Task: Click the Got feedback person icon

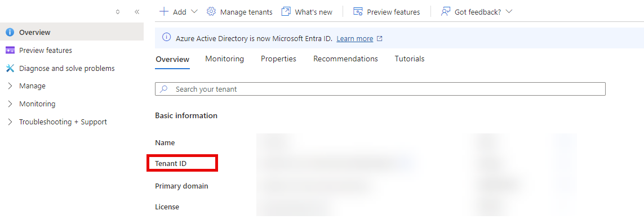Action: pyautogui.click(x=446, y=11)
